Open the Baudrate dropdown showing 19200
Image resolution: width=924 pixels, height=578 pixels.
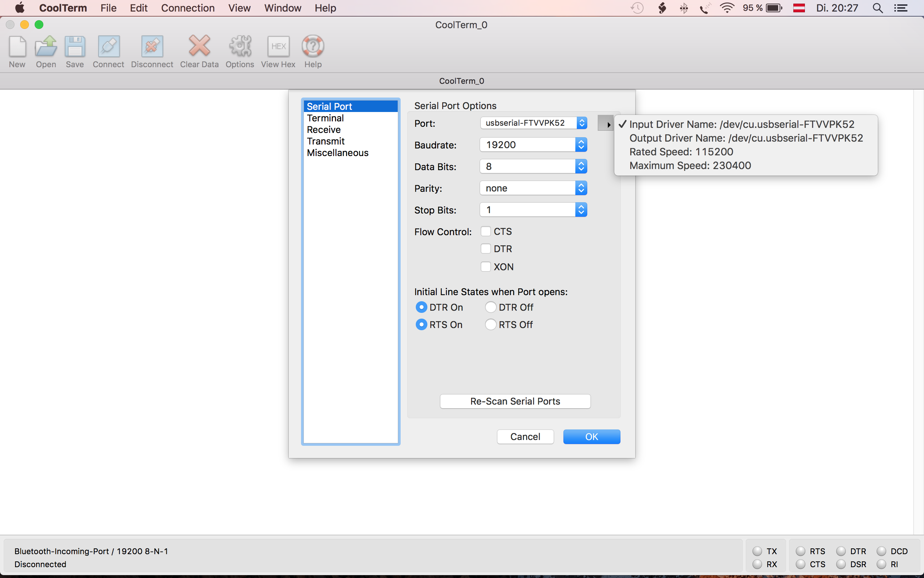tap(533, 144)
